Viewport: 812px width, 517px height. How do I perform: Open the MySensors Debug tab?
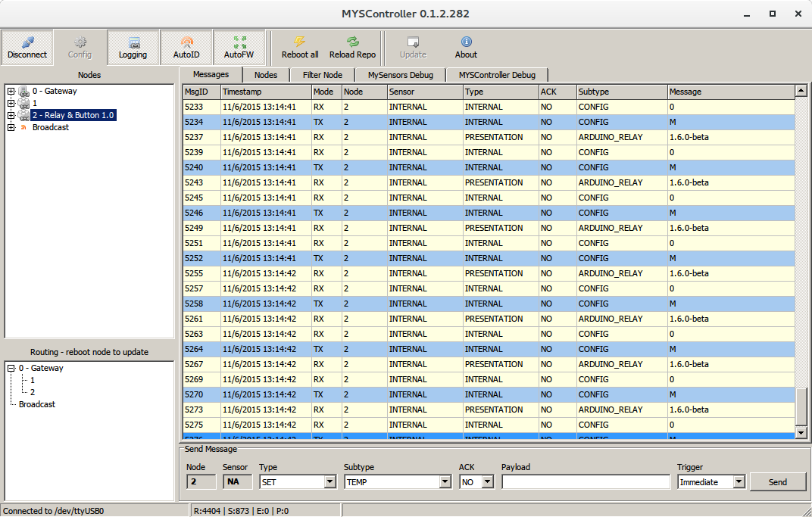[400, 75]
